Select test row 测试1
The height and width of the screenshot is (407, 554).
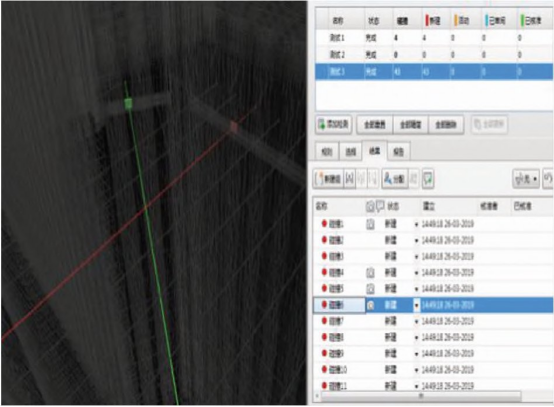(x=434, y=38)
